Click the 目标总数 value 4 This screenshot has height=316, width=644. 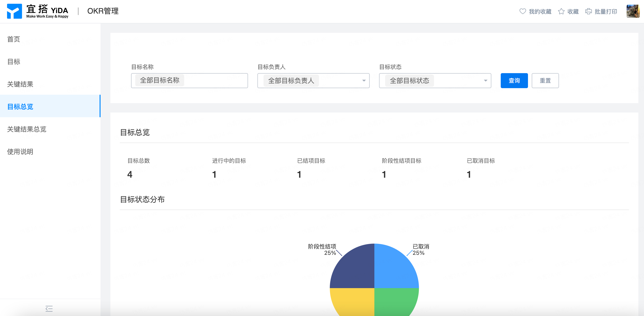point(130,174)
